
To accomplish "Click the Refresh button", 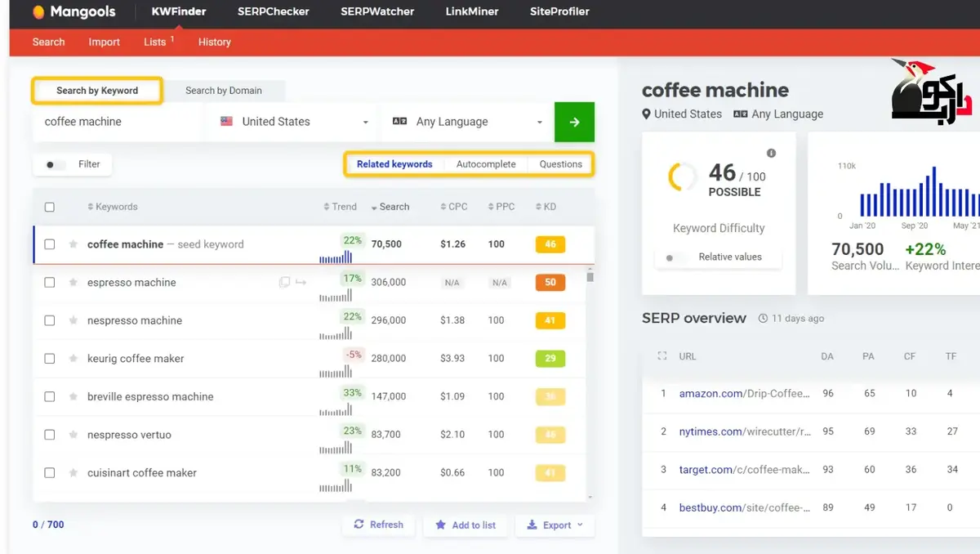I will pos(379,525).
